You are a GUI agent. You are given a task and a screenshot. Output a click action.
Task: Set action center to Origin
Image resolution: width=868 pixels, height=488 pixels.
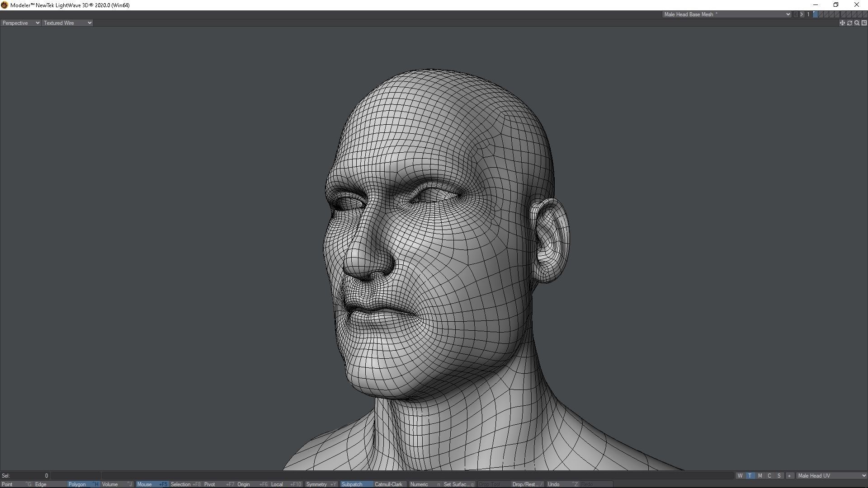coord(252,484)
